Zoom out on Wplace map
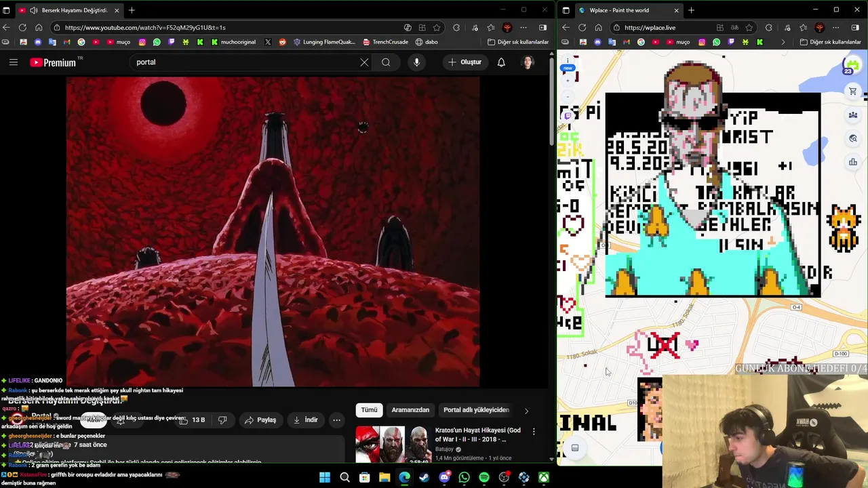The width and height of the screenshot is (868, 488). coord(568,97)
